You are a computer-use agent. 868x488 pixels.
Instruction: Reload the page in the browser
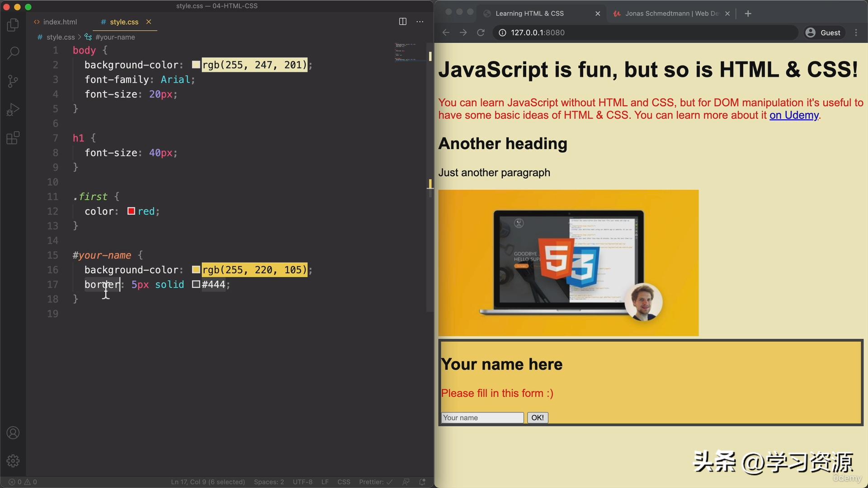tap(481, 32)
